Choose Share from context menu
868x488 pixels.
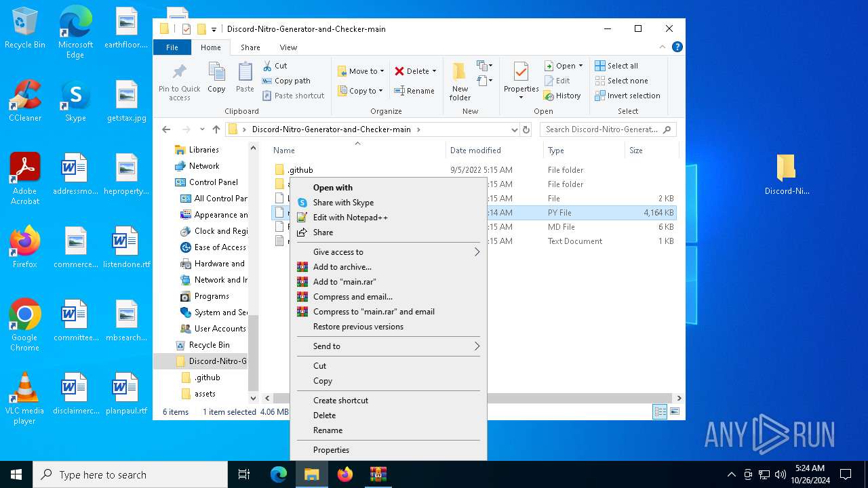tap(388, 232)
